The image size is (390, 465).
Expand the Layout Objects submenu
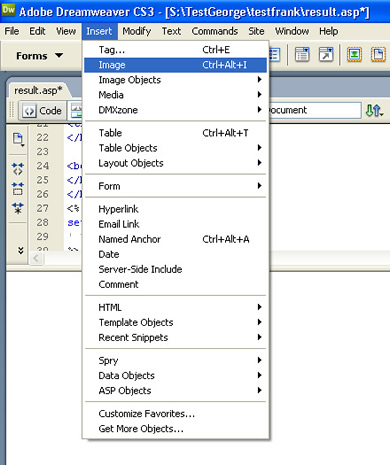[175, 163]
